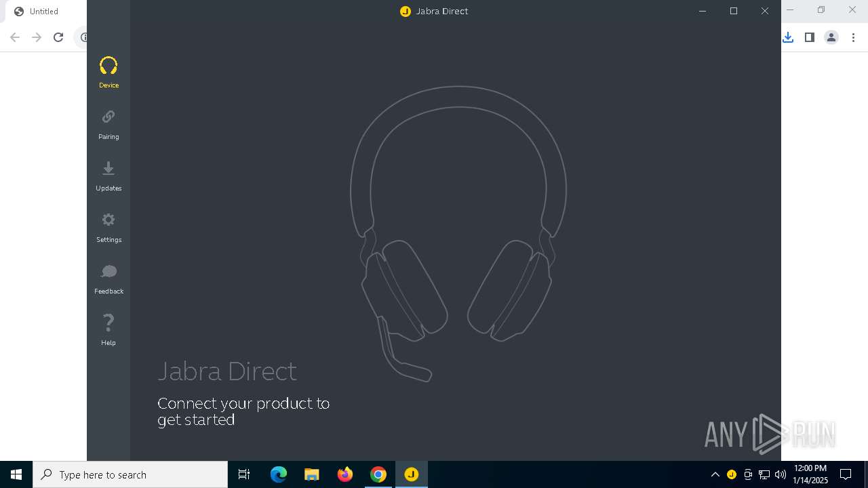Close the Jabra Direct window
The height and width of the screenshot is (488, 868).
point(765,11)
